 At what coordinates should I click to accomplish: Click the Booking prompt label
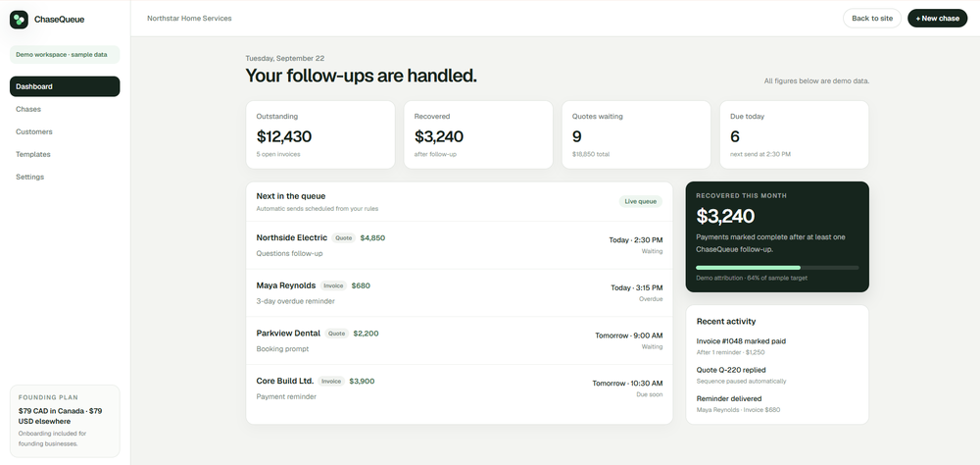pos(282,348)
